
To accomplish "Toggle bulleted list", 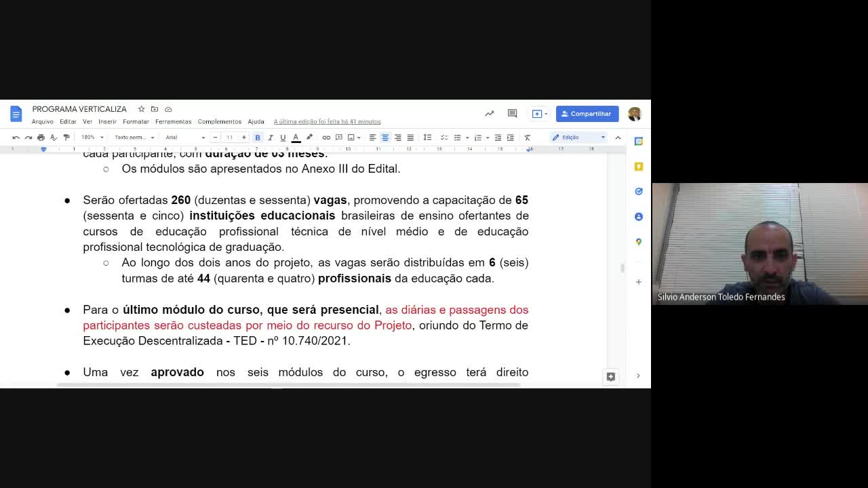I will coord(457,138).
